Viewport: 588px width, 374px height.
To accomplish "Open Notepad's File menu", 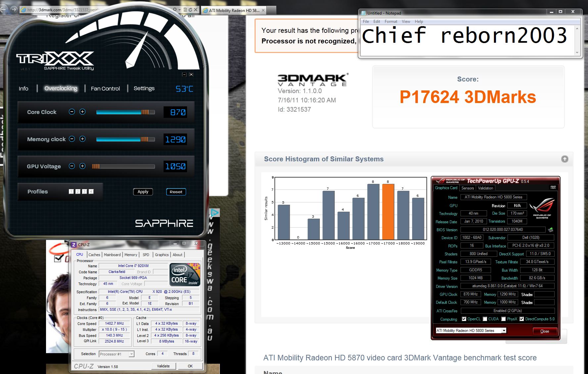I will coord(366,22).
